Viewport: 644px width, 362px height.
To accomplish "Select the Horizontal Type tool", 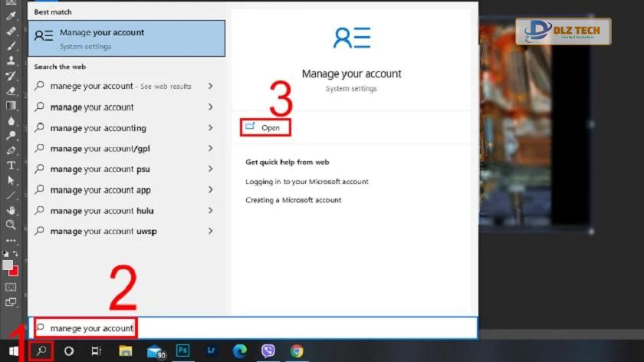I will click(11, 166).
